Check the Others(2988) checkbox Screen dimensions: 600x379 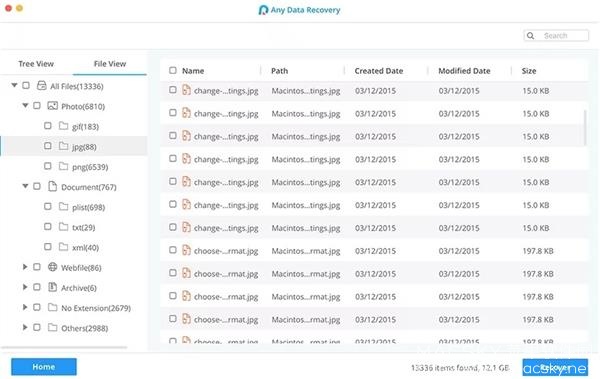pyautogui.click(x=37, y=328)
